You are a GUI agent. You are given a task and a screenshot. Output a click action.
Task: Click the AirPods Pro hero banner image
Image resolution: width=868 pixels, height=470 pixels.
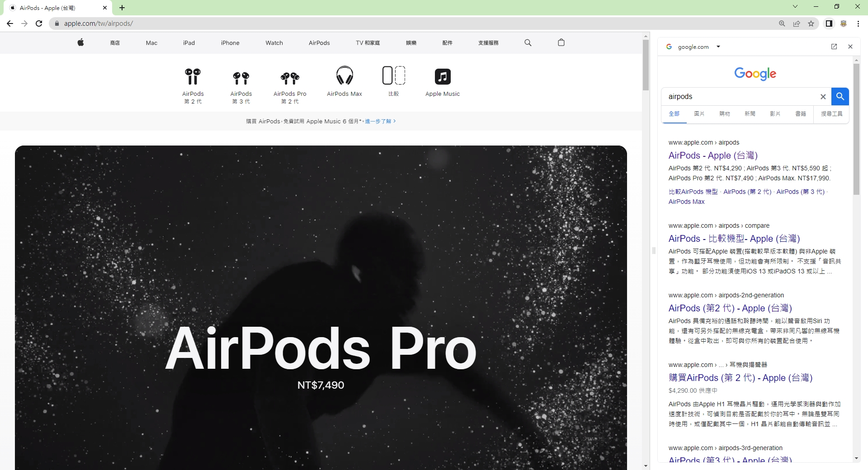[x=321, y=307]
